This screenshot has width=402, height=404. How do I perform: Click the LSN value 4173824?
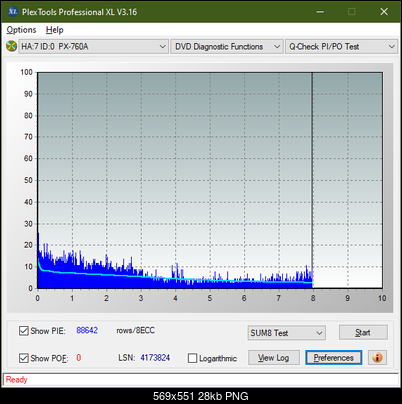pos(155,358)
